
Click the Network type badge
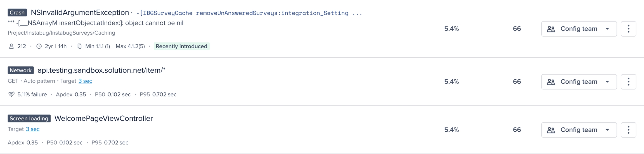[21, 70]
